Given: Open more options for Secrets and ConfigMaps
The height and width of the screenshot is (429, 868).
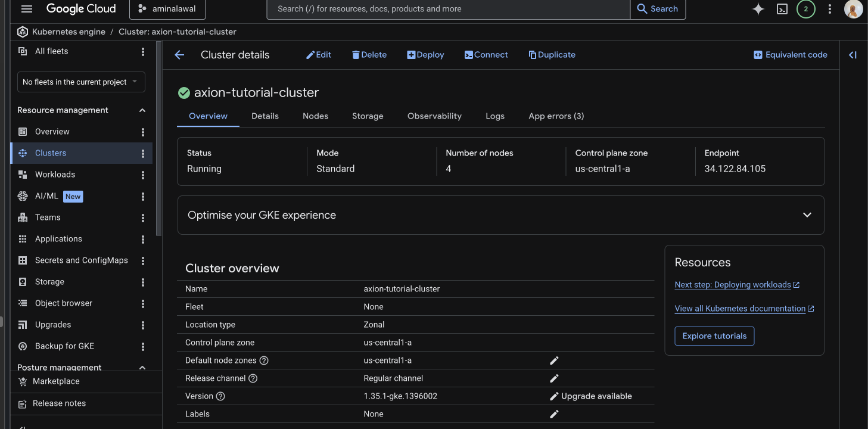Looking at the screenshot, I should click(143, 261).
